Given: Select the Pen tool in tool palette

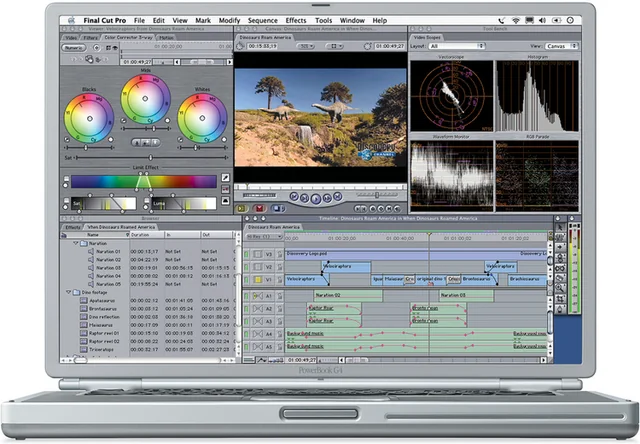Looking at the screenshot, I should (560, 309).
